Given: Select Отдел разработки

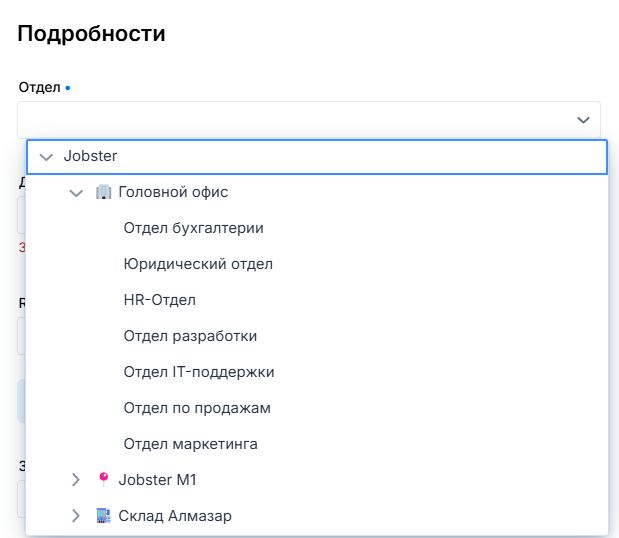Looking at the screenshot, I should pyautogui.click(x=190, y=336).
